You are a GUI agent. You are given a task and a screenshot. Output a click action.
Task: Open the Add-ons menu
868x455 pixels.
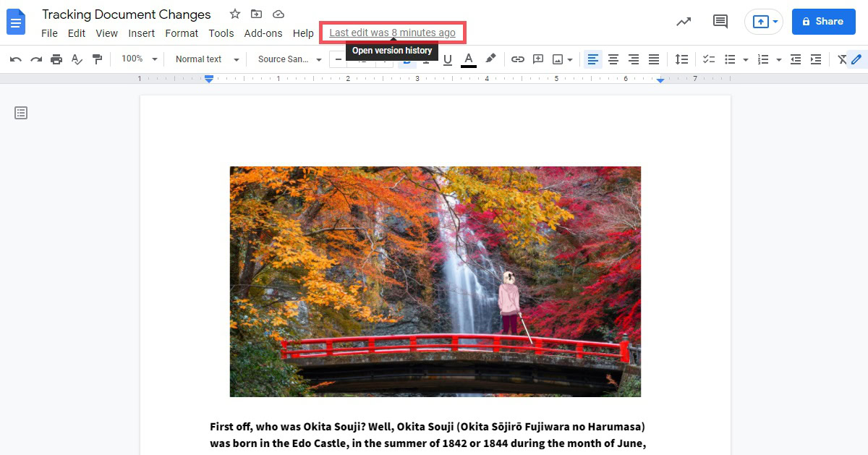coord(263,33)
